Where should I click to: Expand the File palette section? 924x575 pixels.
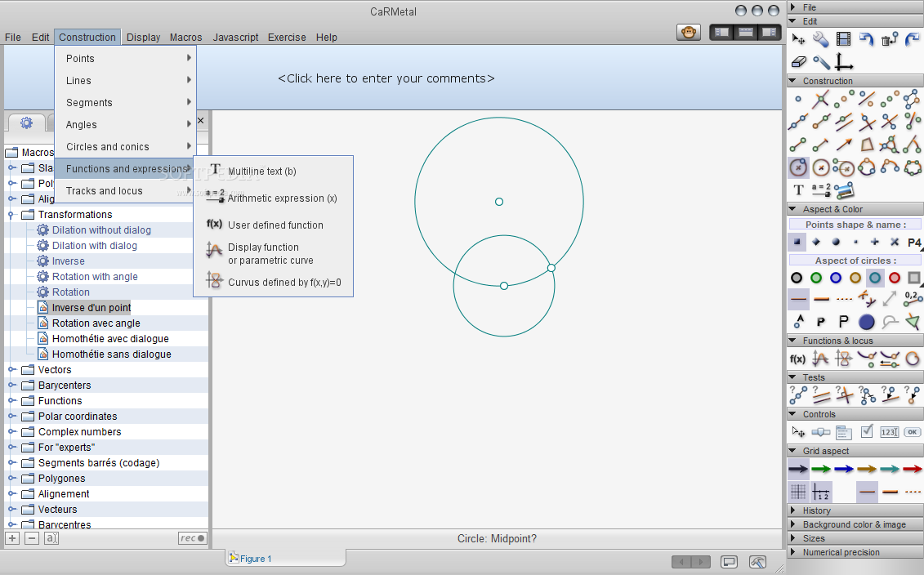coord(855,7)
